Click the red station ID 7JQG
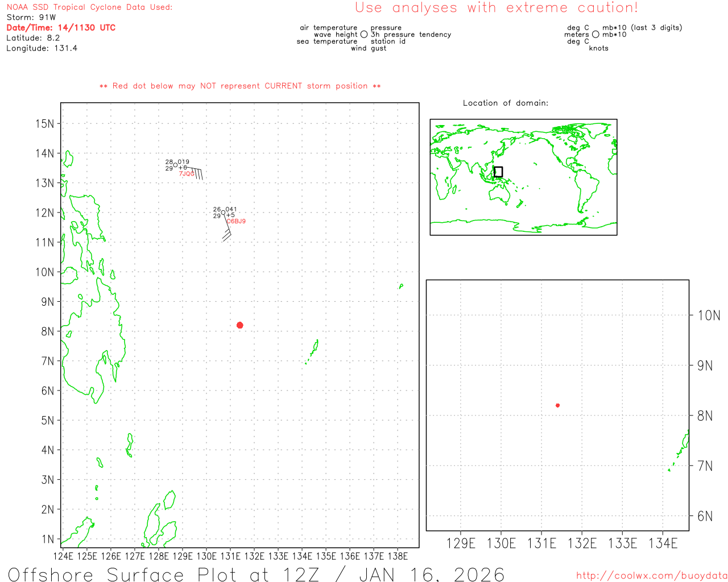The width and height of the screenshot is (728, 582). [x=187, y=174]
